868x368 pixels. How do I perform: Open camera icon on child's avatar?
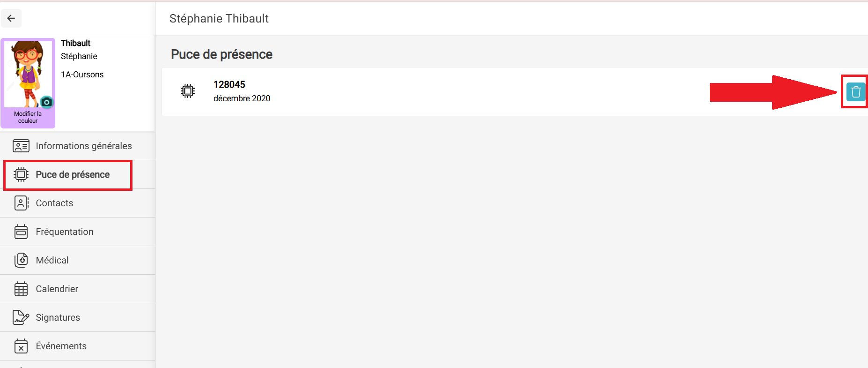coord(46,102)
